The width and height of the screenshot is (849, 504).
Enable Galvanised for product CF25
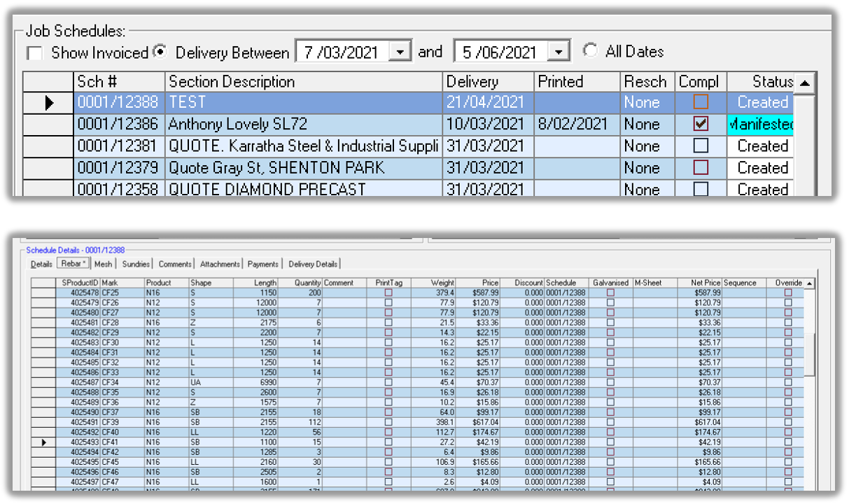coord(609,291)
